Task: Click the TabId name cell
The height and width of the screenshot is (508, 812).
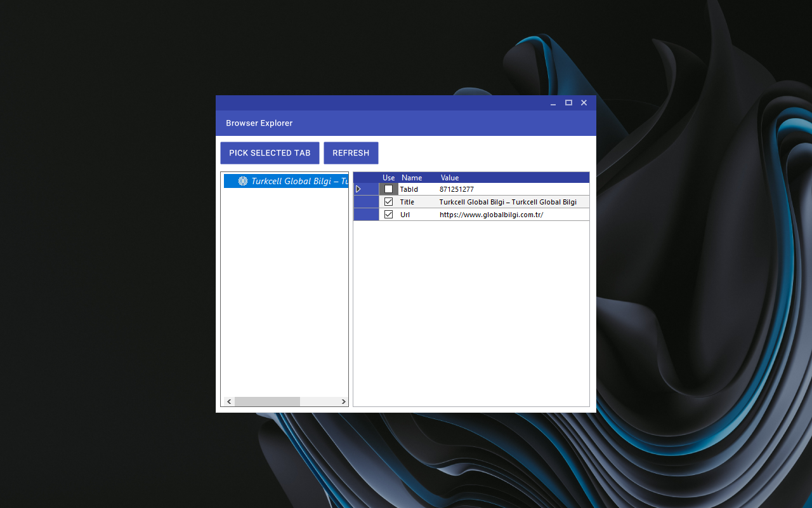Action: point(418,189)
